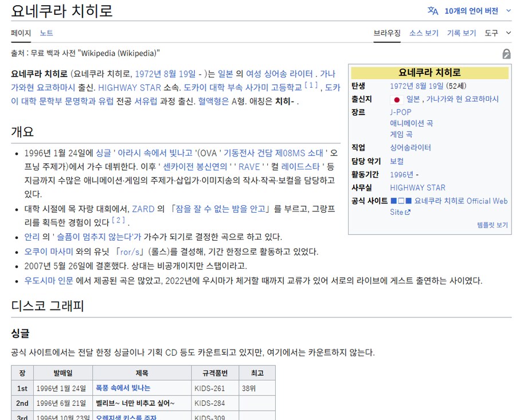Click the KIDS-261 catalog number cell
Screen dimensions: 516x420
click(x=215, y=388)
